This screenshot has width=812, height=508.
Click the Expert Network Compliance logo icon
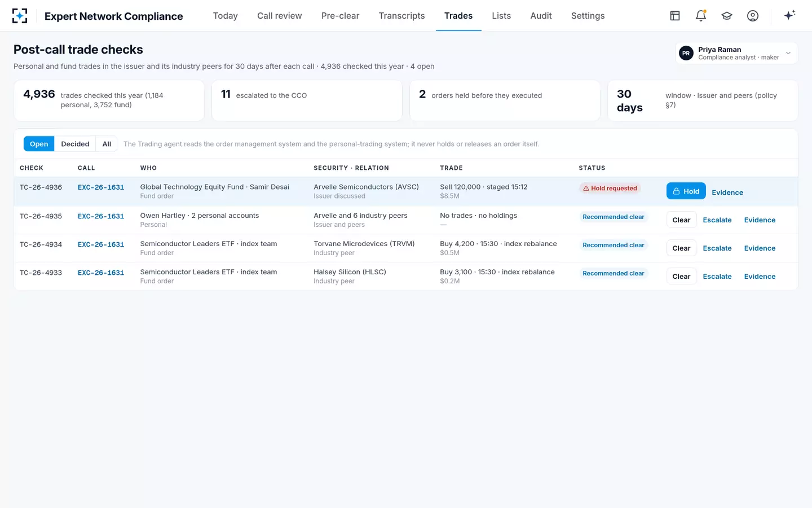20,16
